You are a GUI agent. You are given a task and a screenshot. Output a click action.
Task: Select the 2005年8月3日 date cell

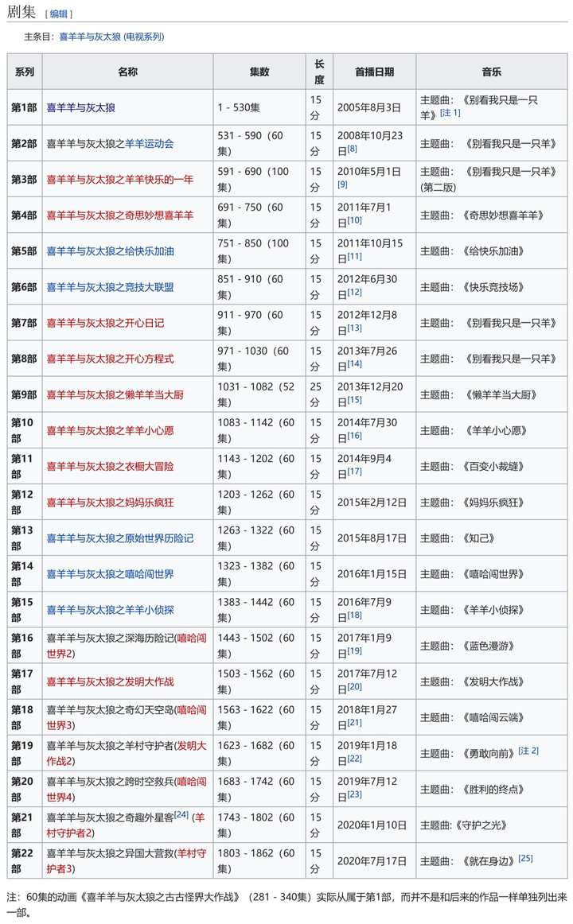[374, 107]
